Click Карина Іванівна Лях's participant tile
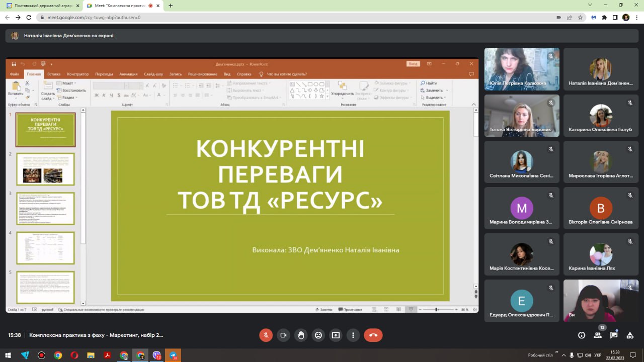 click(x=601, y=254)
